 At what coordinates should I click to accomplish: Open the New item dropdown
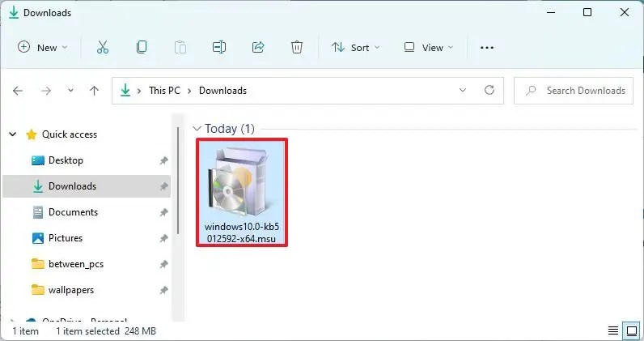pyautogui.click(x=43, y=47)
